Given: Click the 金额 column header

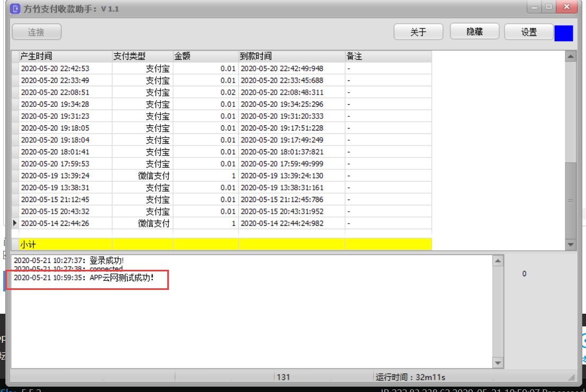Looking at the screenshot, I should (205, 56).
